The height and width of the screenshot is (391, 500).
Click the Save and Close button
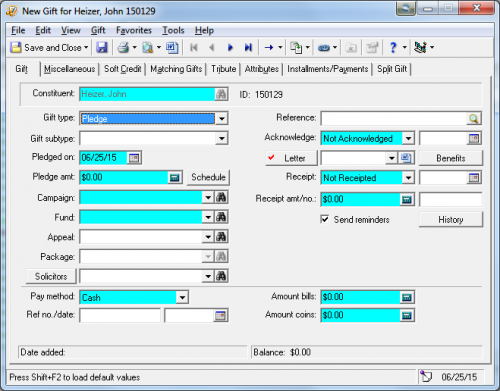(x=46, y=48)
